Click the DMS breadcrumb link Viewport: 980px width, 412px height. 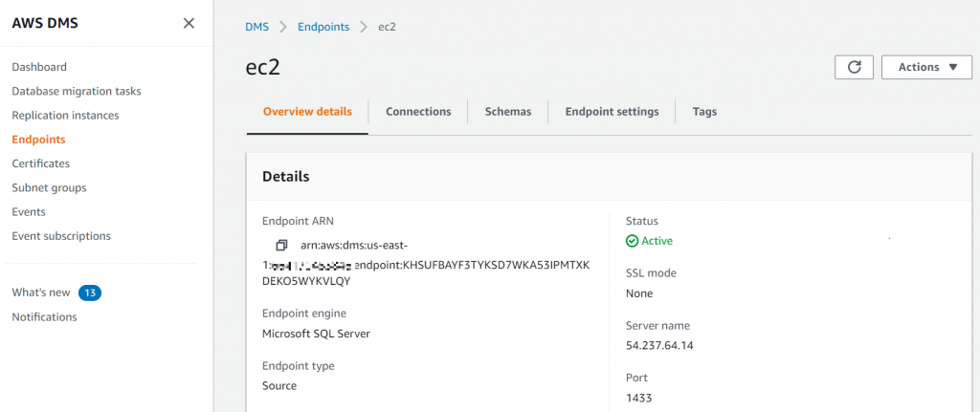tap(256, 27)
